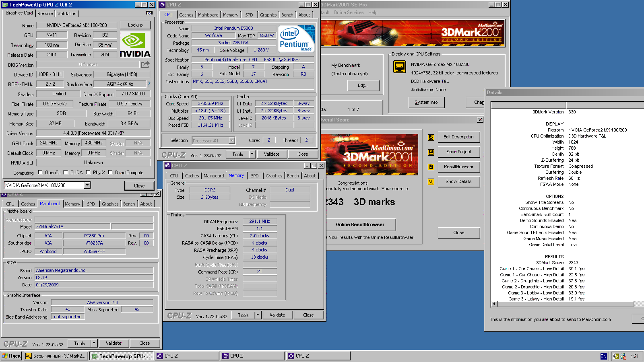The image size is (644, 362).
Task: Toggle the DirectCompute checkbox
Action: [x=110, y=173]
